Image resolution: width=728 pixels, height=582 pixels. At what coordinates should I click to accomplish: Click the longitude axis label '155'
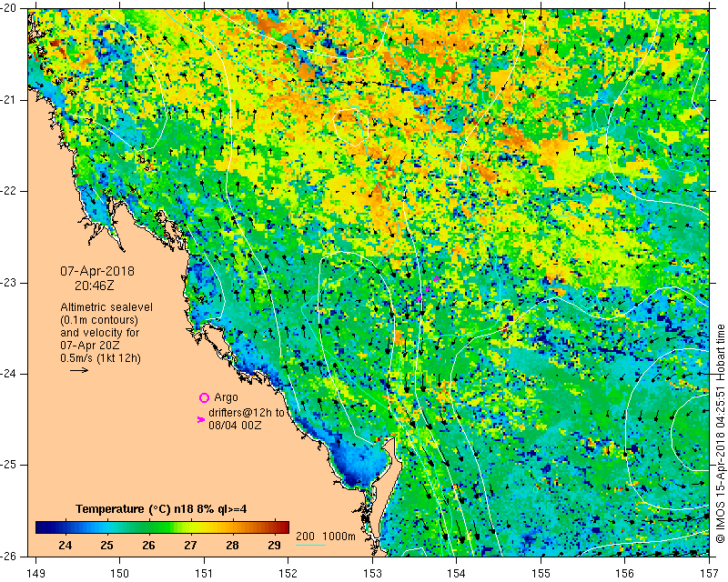pyautogui.click(x=541, y=574)
